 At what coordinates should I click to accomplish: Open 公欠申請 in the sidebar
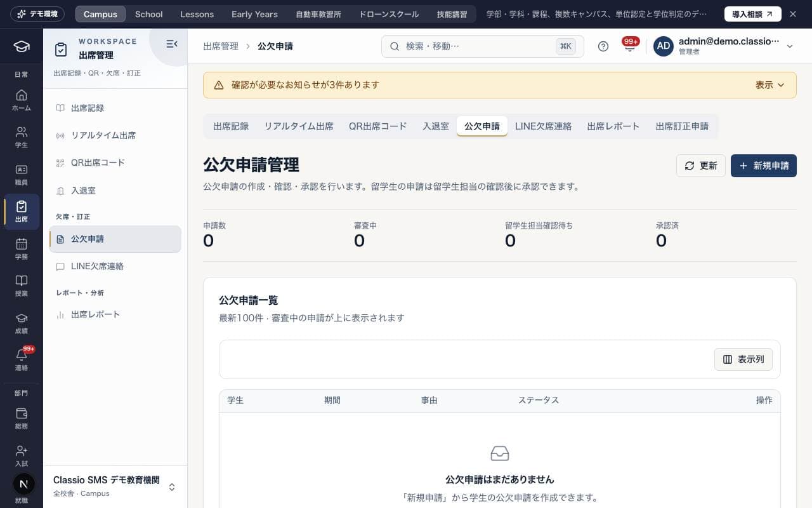(x=115, y=239)
